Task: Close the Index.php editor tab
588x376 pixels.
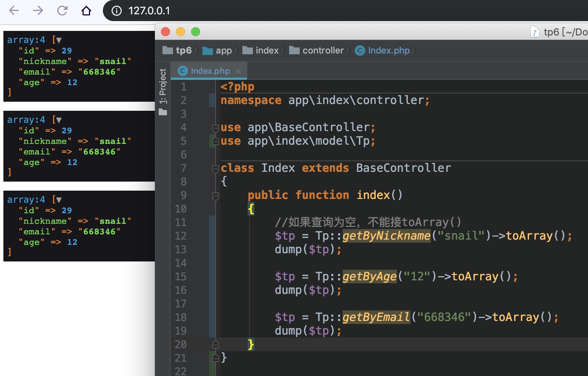Action: coord(238,71)
